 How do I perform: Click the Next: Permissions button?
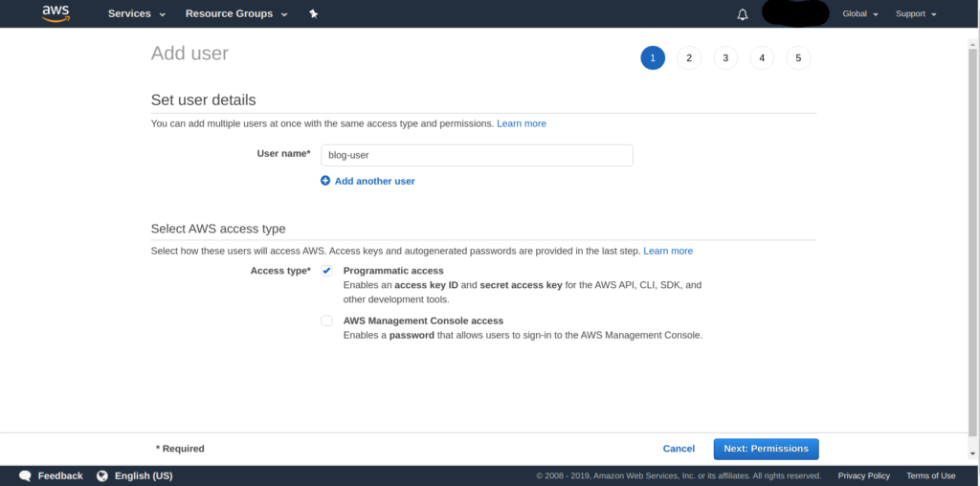766,449
